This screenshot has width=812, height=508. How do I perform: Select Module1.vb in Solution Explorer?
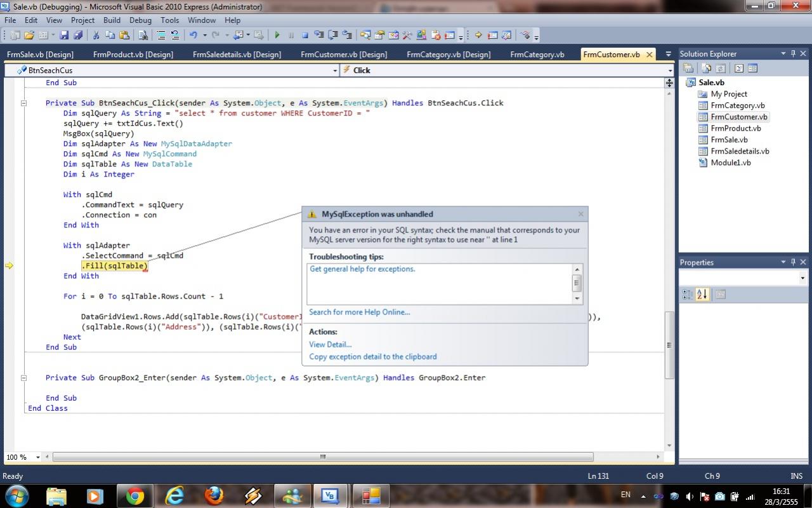(x=730, y=163)
